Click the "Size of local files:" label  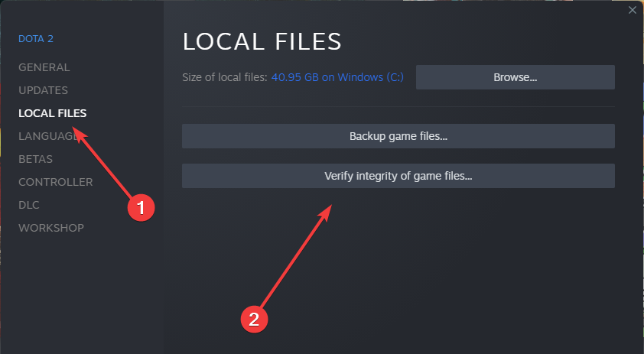pyautogui.click(x=224, y=77)
